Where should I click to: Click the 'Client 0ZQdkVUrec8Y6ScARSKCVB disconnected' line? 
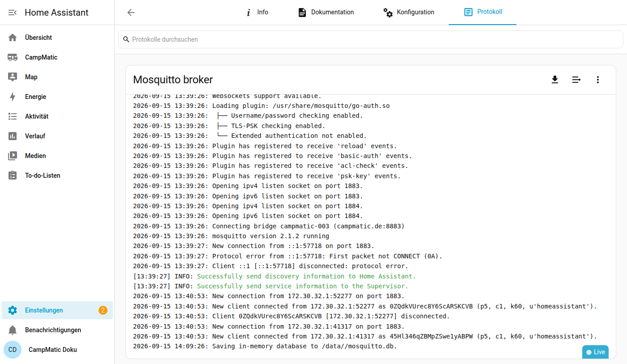(x=291, y=316)
